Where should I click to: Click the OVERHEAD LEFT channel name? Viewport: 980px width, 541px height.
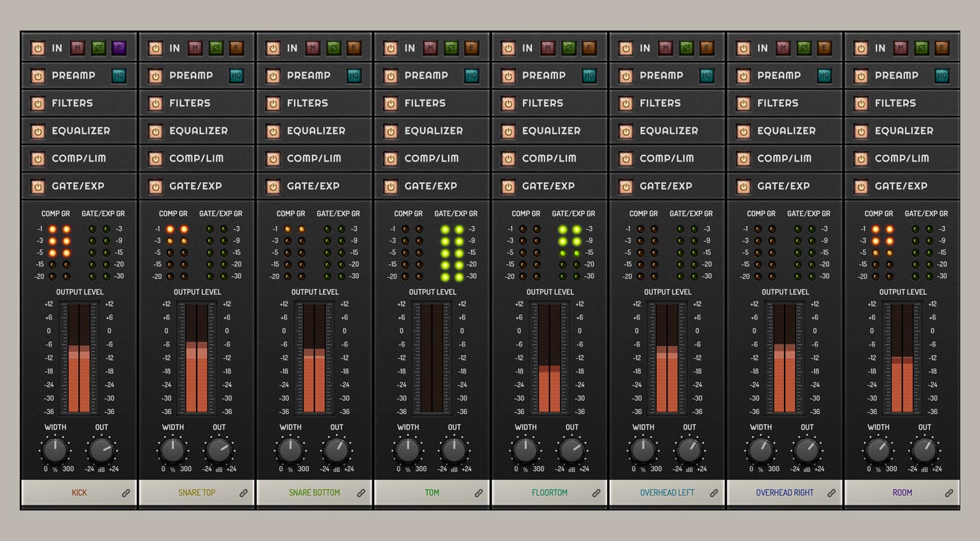point(667,493)
